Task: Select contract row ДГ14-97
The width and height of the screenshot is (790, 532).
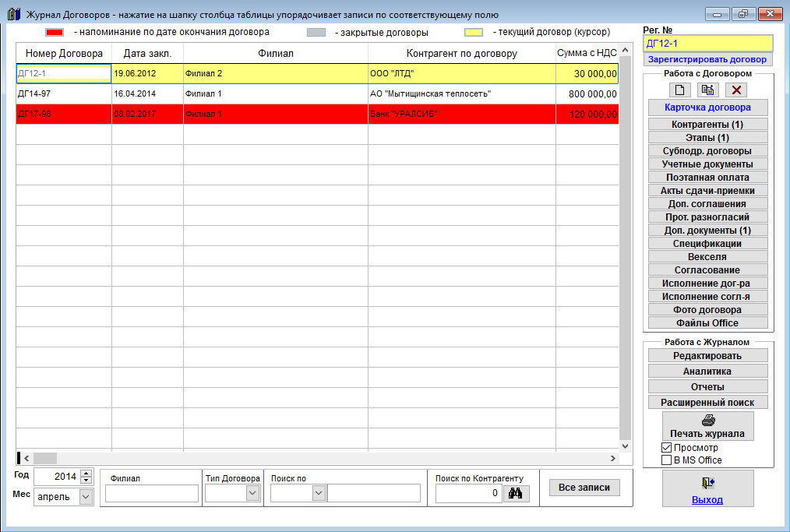Action: click(x=317, y=93)
